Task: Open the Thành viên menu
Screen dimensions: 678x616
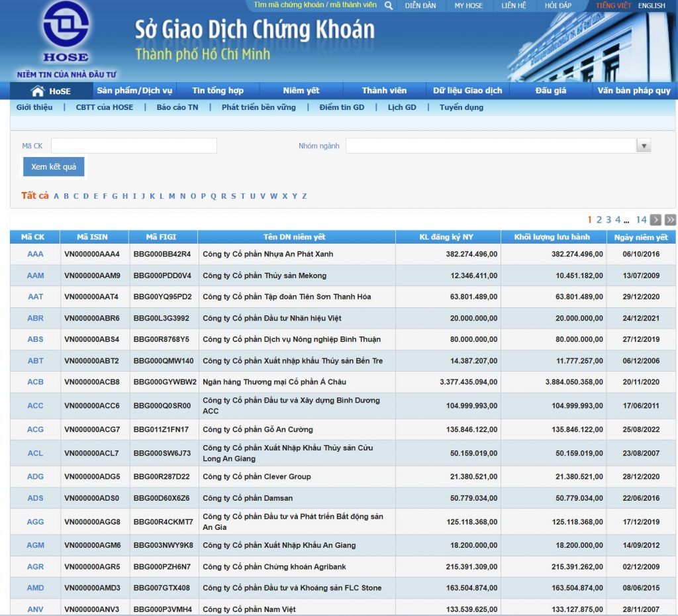Action: pos(383,90)
